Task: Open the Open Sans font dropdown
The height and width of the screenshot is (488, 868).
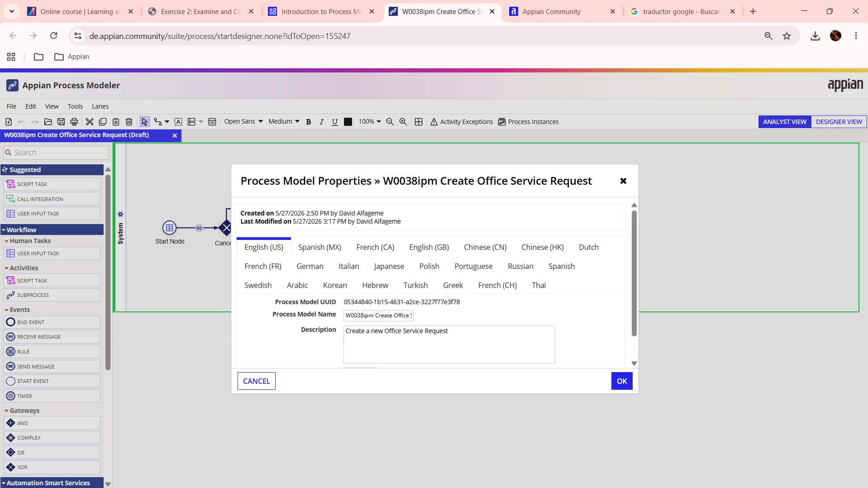Action: pyautogui.click(x=243, y=121)
